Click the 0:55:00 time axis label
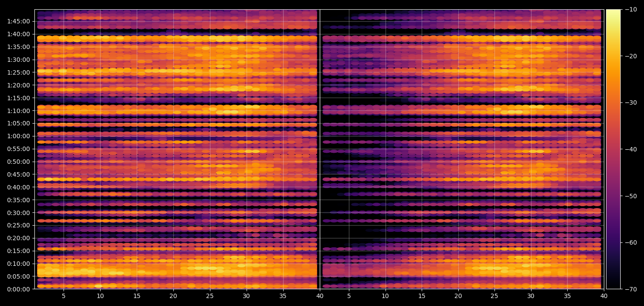644x306 pixels. (19, 149)
